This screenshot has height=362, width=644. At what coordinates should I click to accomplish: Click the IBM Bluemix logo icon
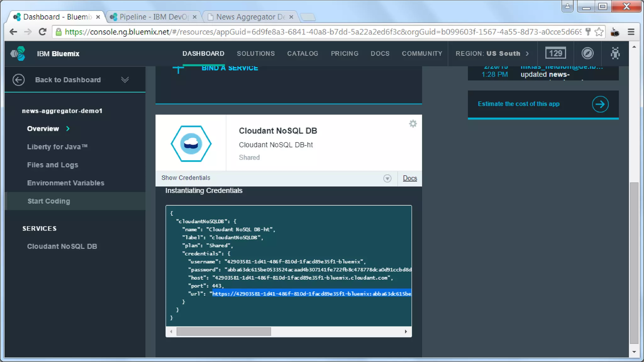pos(18,53)
